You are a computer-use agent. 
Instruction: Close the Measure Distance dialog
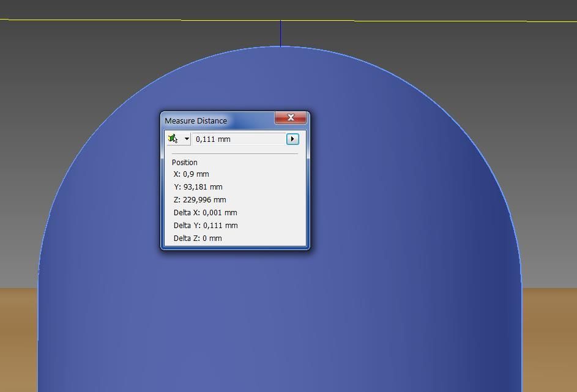291,117
